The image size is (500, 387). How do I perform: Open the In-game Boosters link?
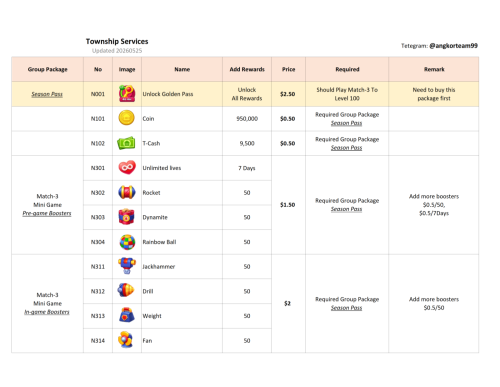point(47,312)
